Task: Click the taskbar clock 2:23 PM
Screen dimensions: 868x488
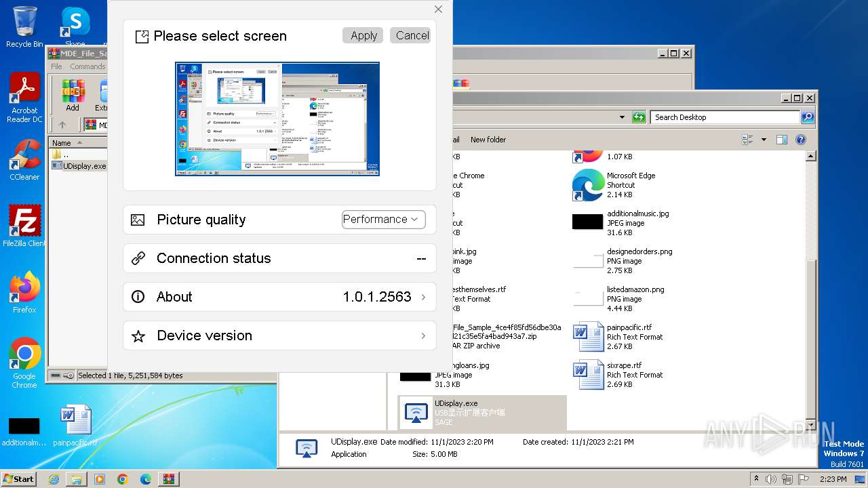Action: tap(833, 479)
